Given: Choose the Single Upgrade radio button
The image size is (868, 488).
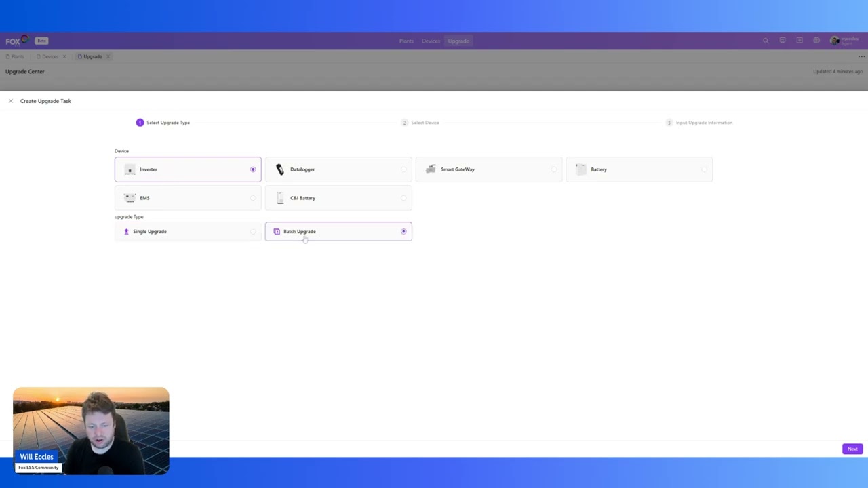Looking at the screenshot, I should point(253,232).
